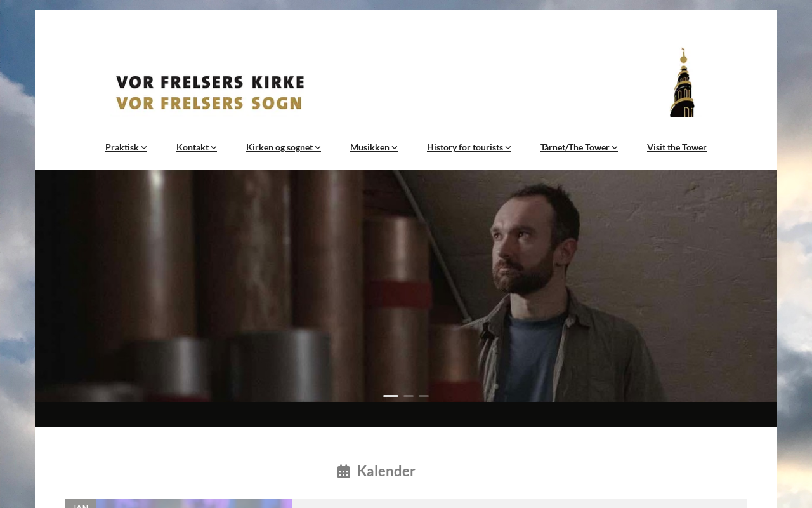Expand the Kontakt dropdown chevron
The height and width of the screenshot is (508, 812).
click(214, 147)
